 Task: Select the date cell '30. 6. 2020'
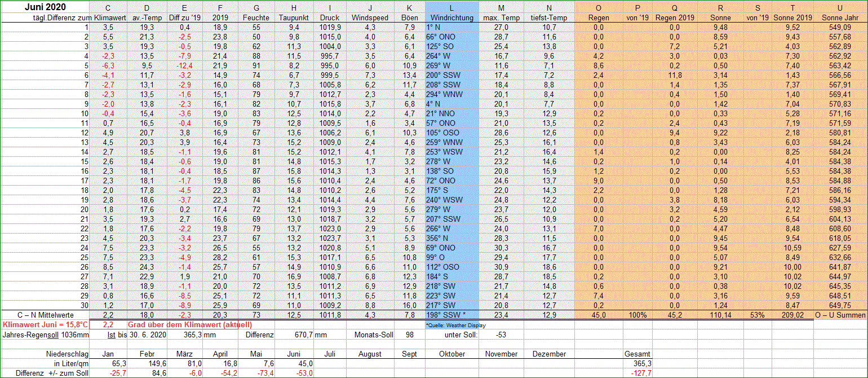(148, 335)
